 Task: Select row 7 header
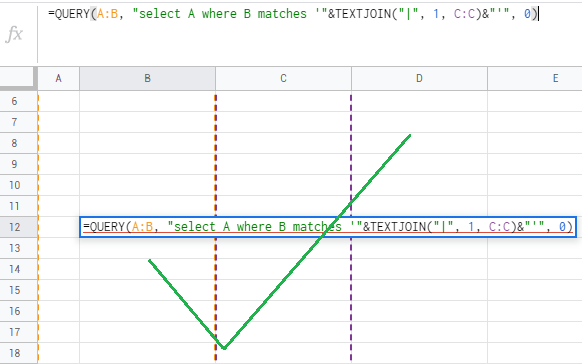click(14, 122)
